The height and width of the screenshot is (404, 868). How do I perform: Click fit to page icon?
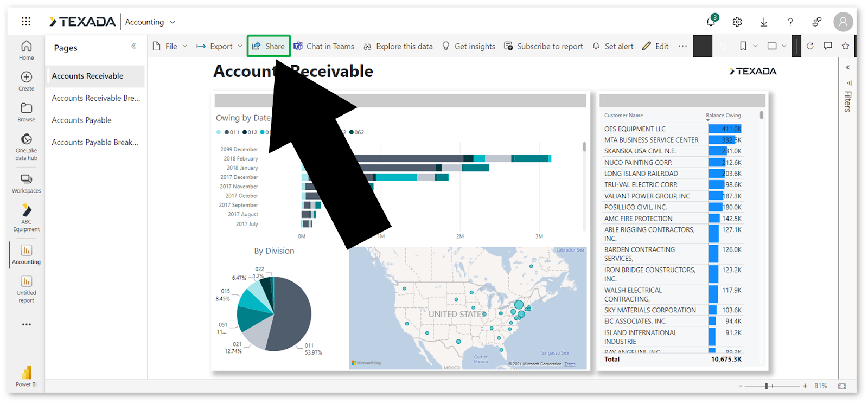pos(842,386)
